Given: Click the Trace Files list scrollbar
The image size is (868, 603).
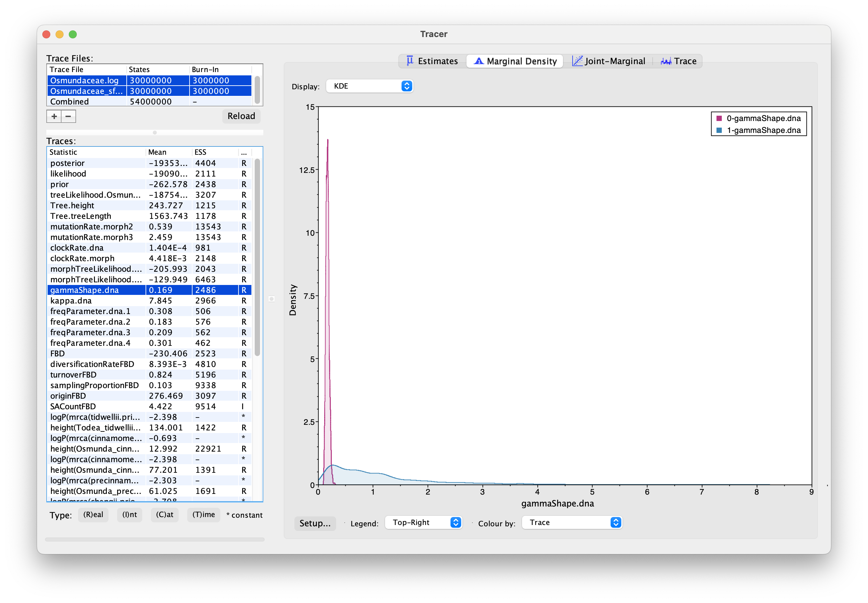Looking at the screenshot, I should tap(257, 90).
